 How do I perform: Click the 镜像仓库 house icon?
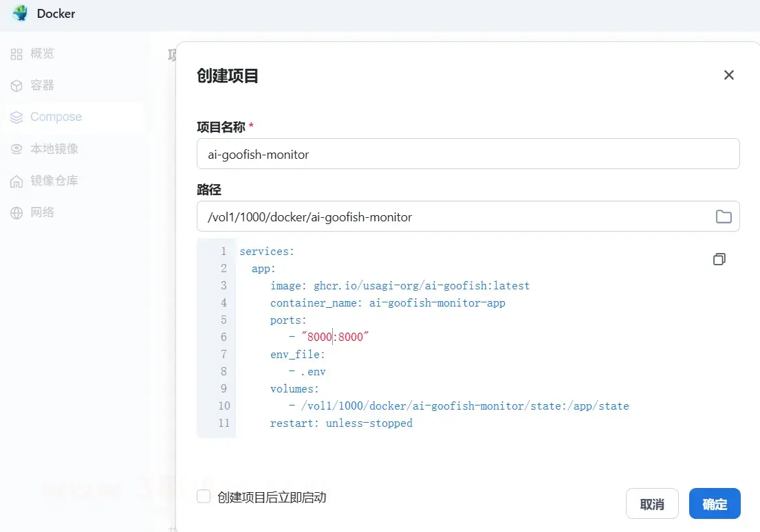17,181
